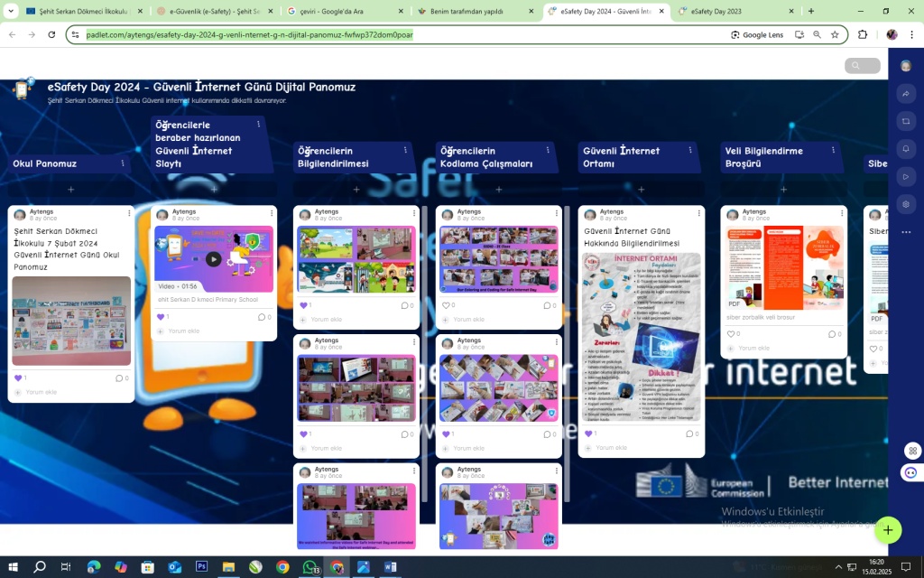This screenshot has height=578, width=924.
Task: Toggle heart on the Slayt video post
Action: [x=161, y=317]
